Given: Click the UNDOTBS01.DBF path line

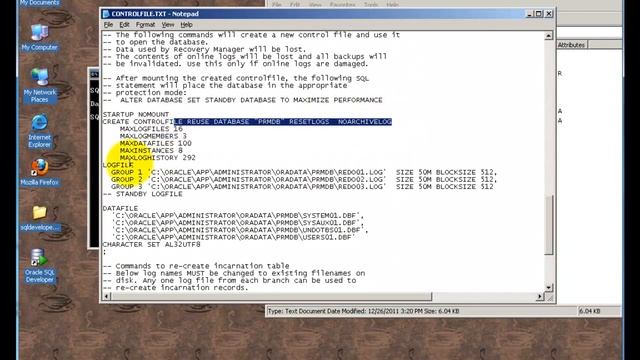Looking at the screenshot, I should [x=240, y=230].
